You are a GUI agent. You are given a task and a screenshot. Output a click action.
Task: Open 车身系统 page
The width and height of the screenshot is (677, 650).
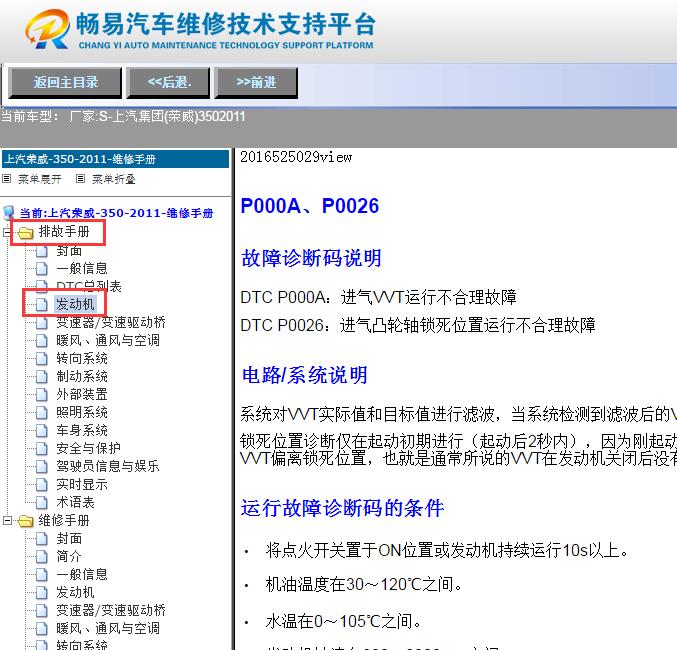tap(82, 430)
